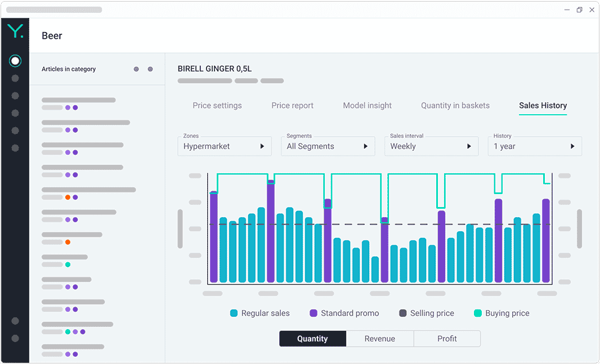Toggle the Selling price legend item

tap(426, 313)
